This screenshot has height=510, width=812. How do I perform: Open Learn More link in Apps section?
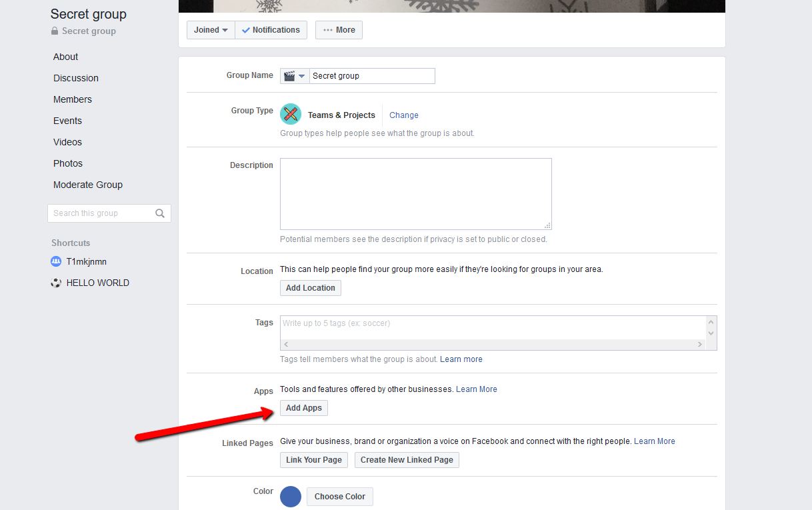pos(477,389)
